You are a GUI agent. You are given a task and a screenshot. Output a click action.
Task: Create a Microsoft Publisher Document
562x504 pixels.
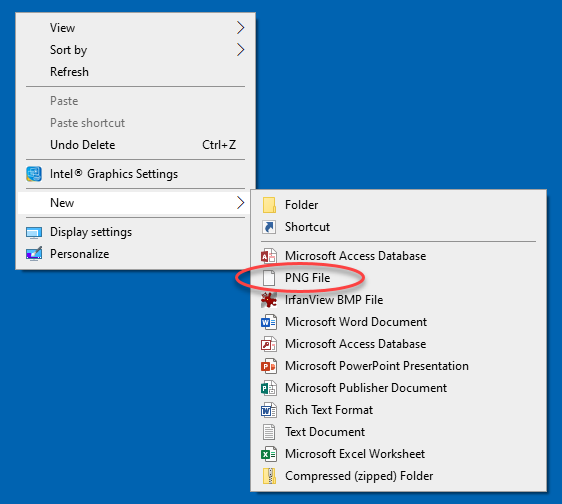click(399, 388)
